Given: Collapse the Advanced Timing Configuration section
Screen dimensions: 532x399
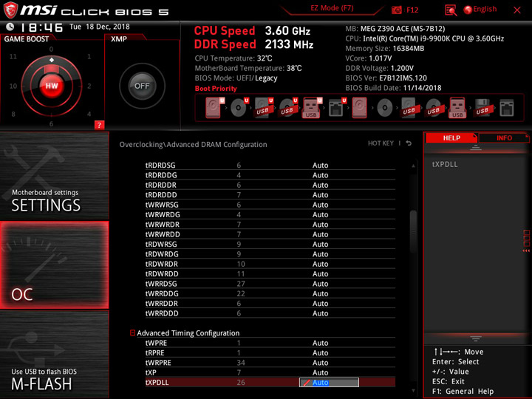Looking at the screenshot, I should 133,332.
